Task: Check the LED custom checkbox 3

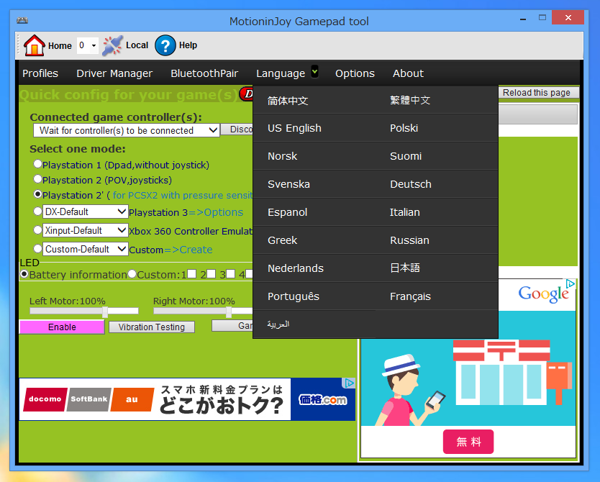Action: (230, 274)
